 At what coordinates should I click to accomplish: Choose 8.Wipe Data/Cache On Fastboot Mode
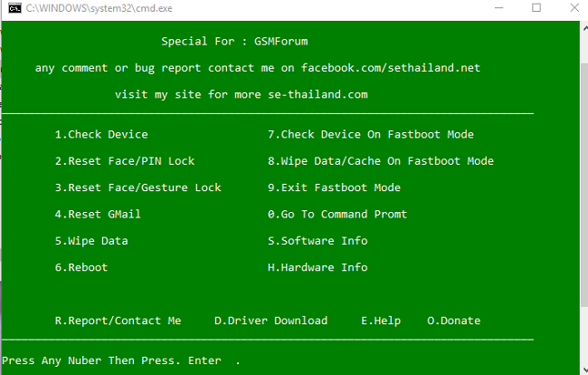coord(381,161)
